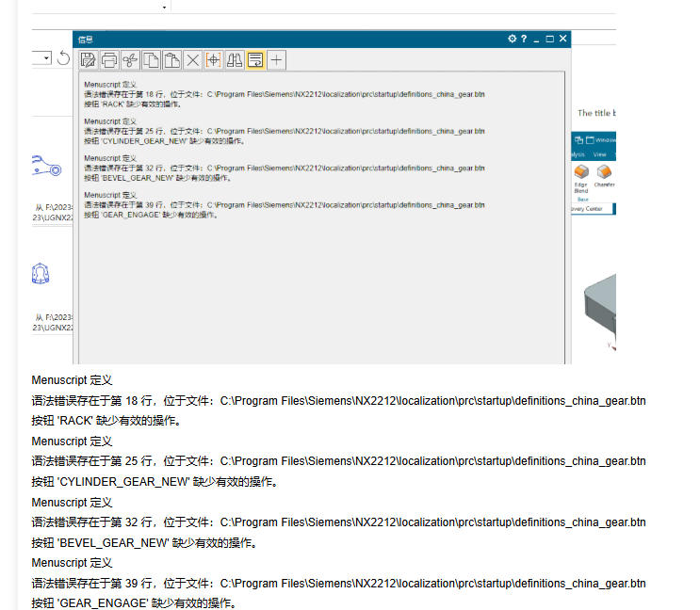Screen dimensions: 700x610
Task: Minimize the information window
Action: [x=536, y=40]
